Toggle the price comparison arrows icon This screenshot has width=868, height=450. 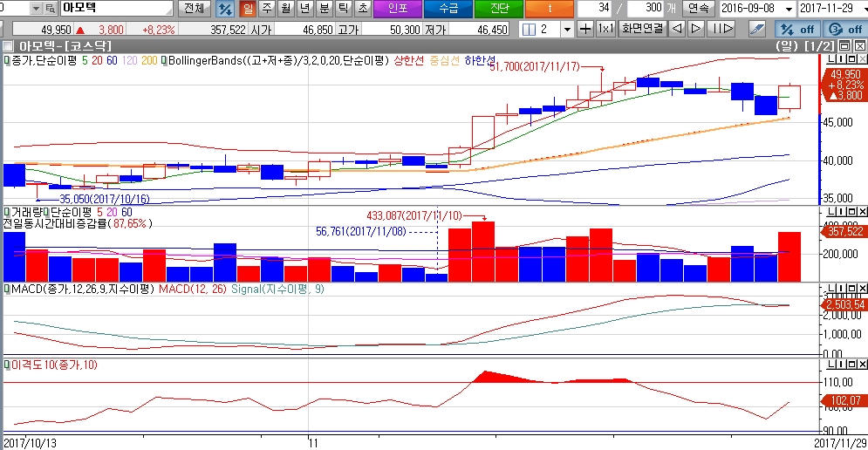coord(224,9)
